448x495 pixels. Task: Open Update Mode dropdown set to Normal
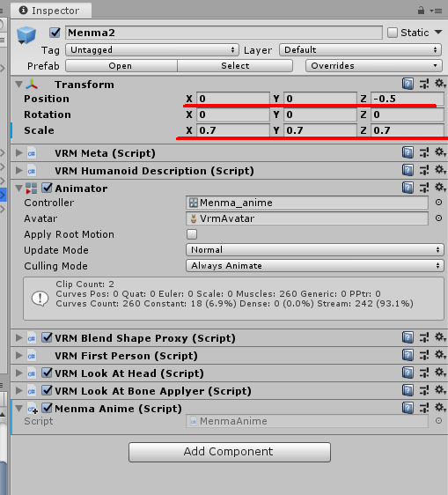[315, 250]
